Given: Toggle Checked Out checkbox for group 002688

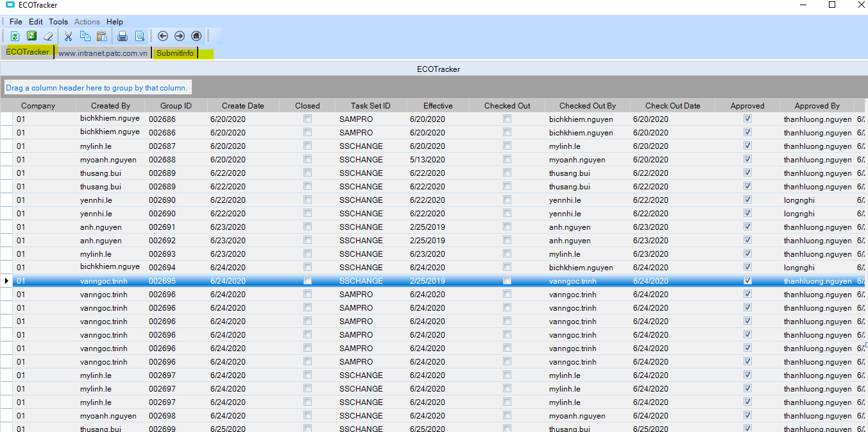Looking at the screenshot, I should click(507, 159).
